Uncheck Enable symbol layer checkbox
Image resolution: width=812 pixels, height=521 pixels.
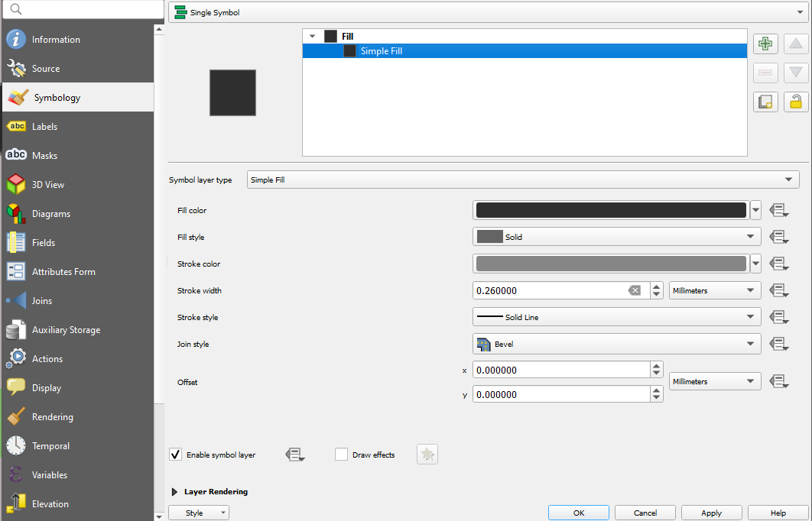click(x=176, y=455)
